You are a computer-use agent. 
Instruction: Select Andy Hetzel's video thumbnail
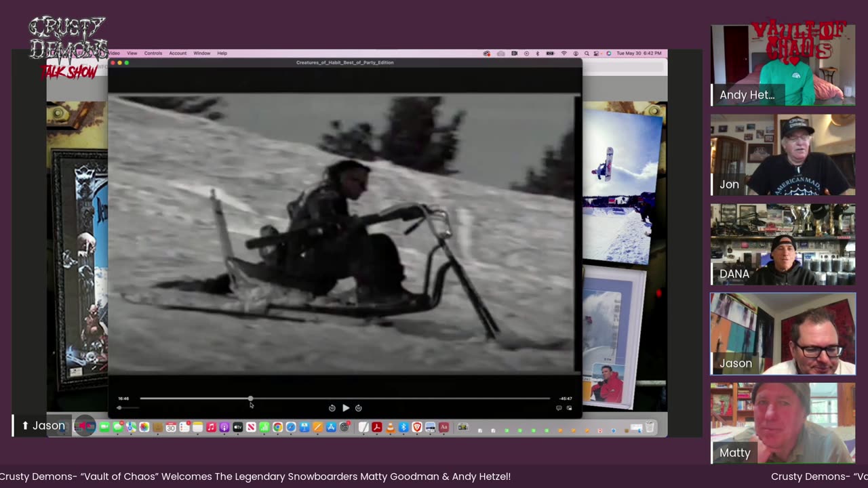point(783,66)
